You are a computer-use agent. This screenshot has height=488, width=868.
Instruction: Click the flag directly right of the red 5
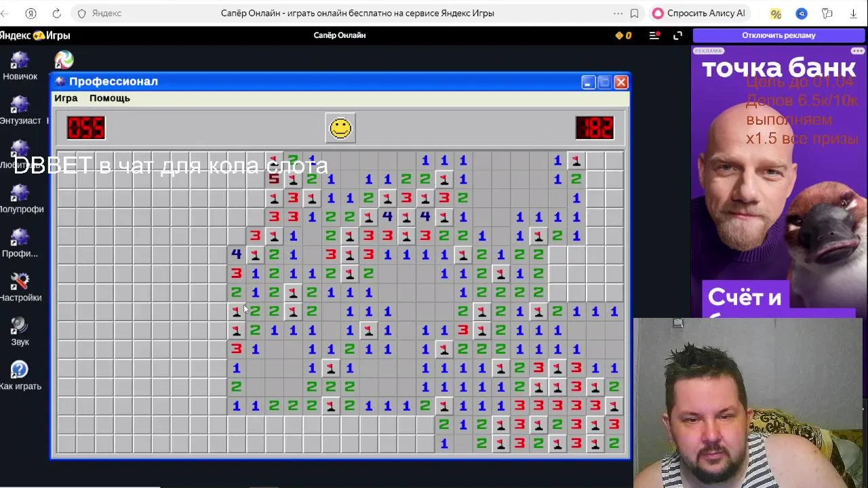(x=293, y=180)
